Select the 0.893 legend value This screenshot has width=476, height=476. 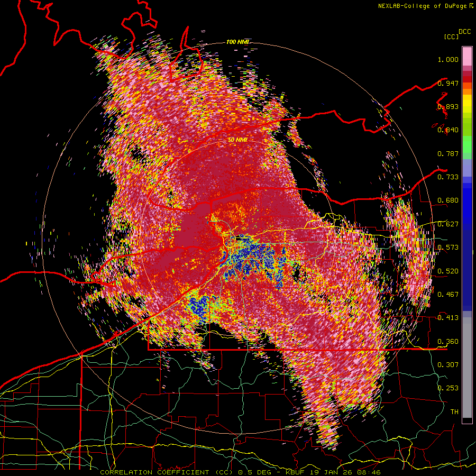[448, 106]
